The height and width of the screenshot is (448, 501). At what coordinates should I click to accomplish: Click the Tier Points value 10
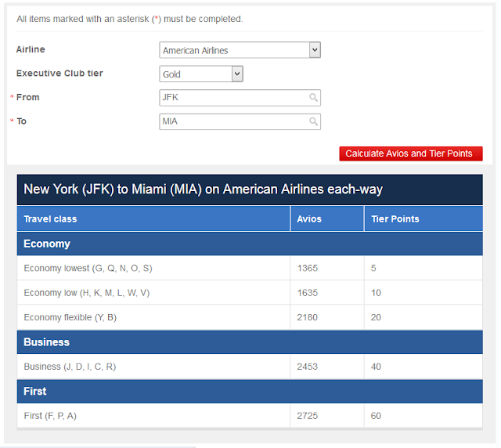pos(376,293)
